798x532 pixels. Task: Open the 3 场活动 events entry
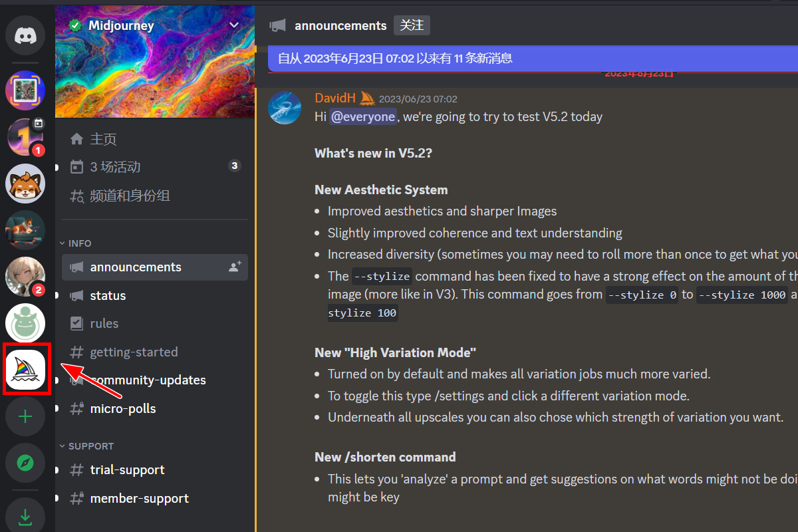click(155, 167)
